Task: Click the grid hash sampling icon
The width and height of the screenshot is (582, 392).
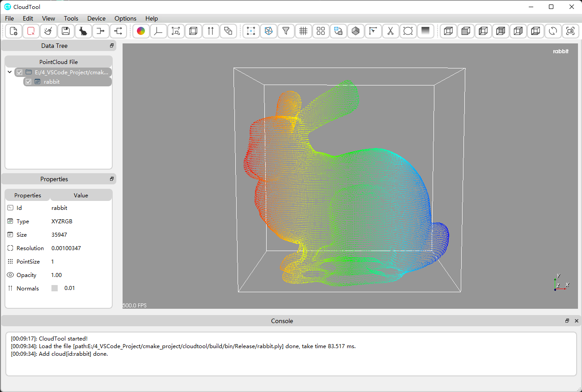Action: [x=303, y=31]
